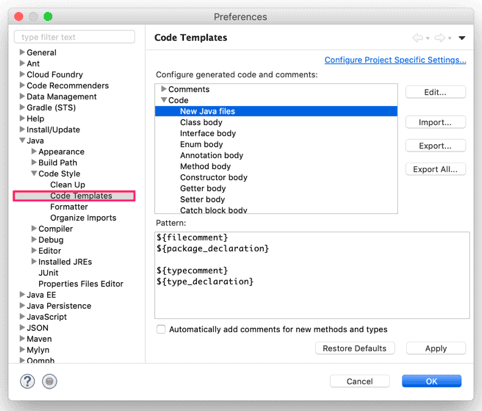
Task: Click the Edit... button
Action: coord(435,92)
